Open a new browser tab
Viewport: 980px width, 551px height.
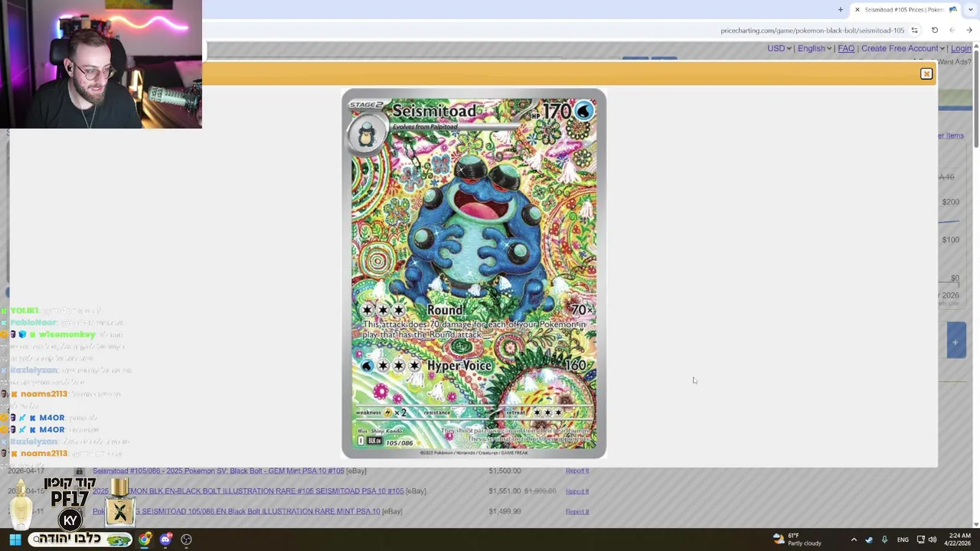tap(840, 9)
